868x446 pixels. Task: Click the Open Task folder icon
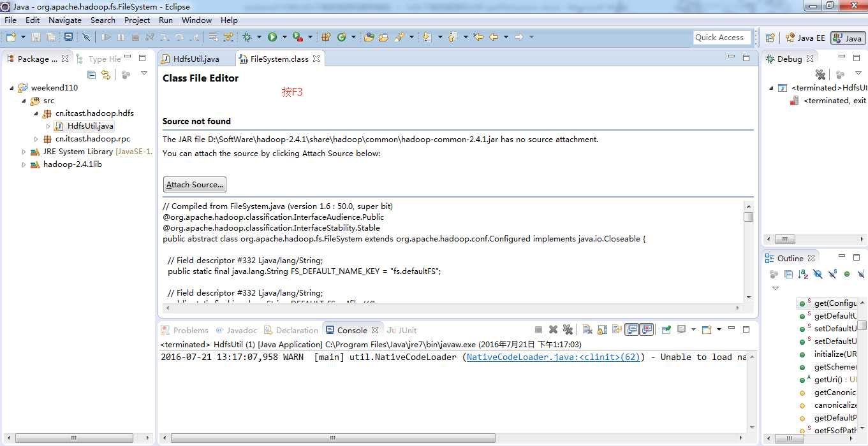[x=383, y=37]
